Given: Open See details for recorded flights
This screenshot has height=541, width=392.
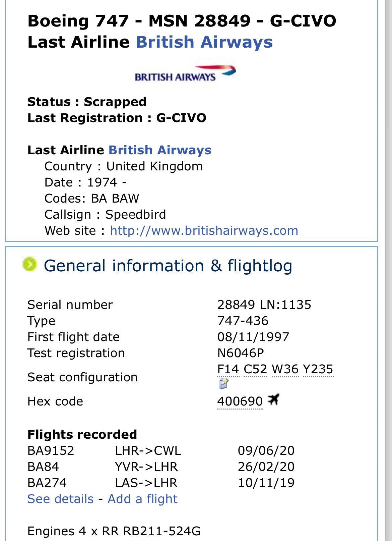Looking at the screenshot, I should 60,499.
